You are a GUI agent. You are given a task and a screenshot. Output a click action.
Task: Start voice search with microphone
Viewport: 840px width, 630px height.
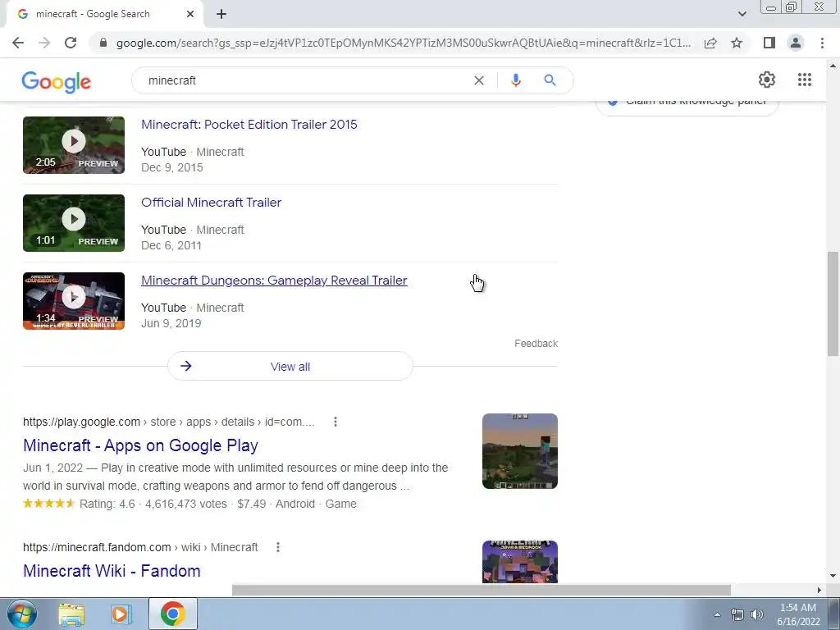(x=516, y=80)
